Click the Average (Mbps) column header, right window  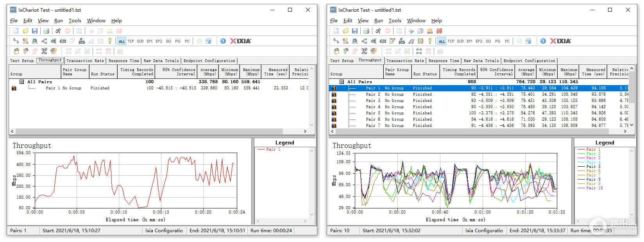click(526, 72)
